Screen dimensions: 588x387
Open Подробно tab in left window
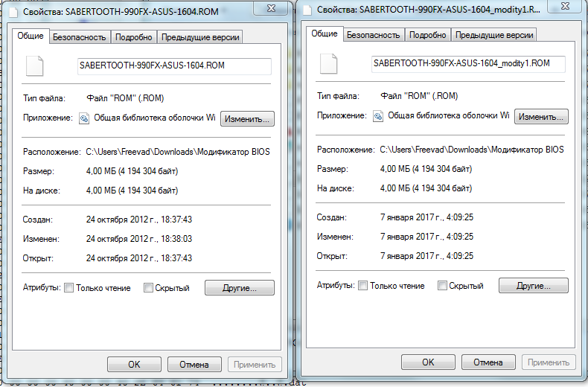coord(133,37)
